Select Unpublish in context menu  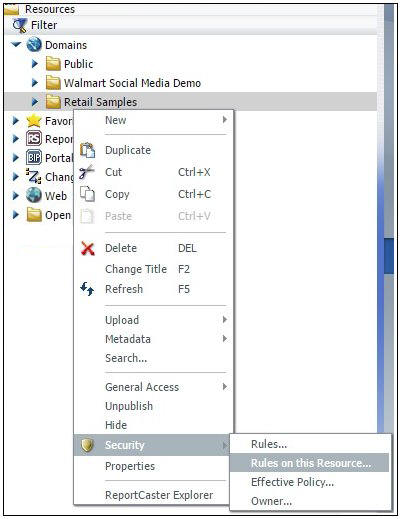[x=129, y=406]
